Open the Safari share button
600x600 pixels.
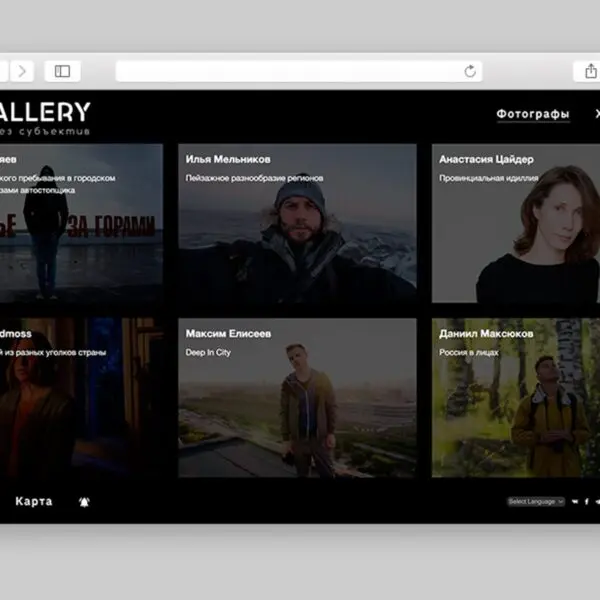point(590,71)
